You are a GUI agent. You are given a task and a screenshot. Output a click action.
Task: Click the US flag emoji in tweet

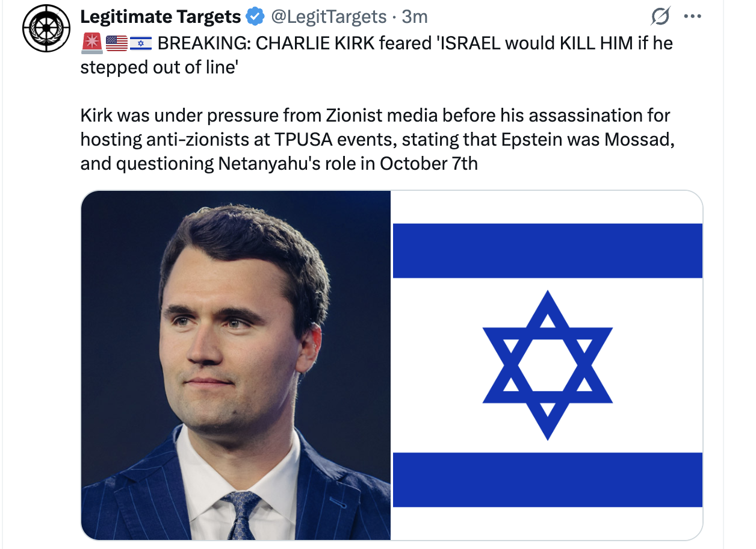coord(116,43)
